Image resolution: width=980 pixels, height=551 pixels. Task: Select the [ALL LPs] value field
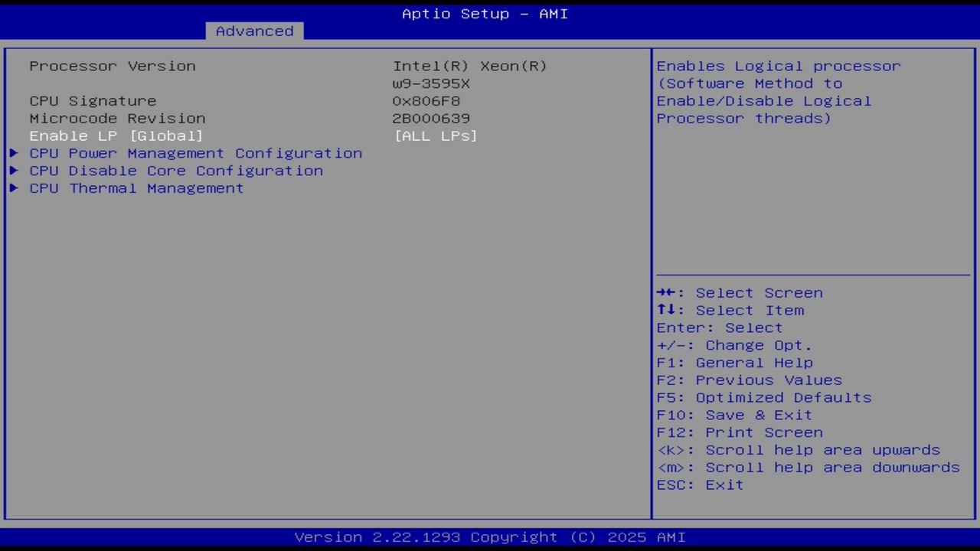(x=436, y=135)
